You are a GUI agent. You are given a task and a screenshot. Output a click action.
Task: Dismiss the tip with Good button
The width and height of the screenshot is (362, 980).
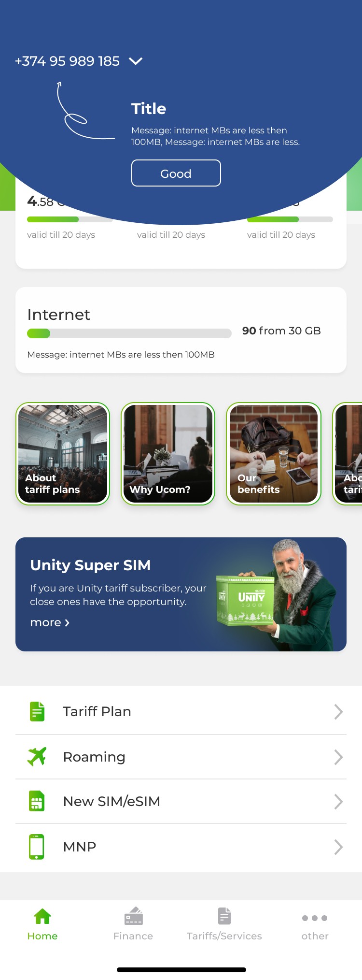[x=176, y=173]
